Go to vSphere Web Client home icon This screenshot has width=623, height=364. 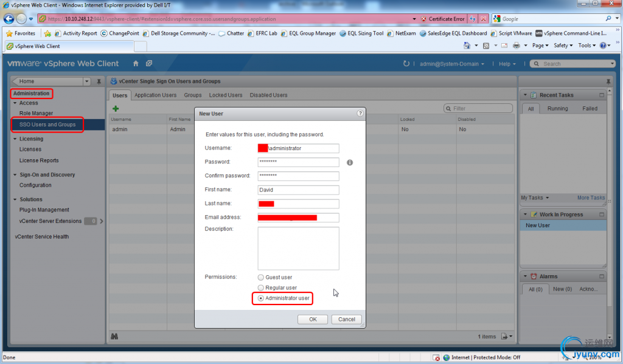(x=136, y=64)
